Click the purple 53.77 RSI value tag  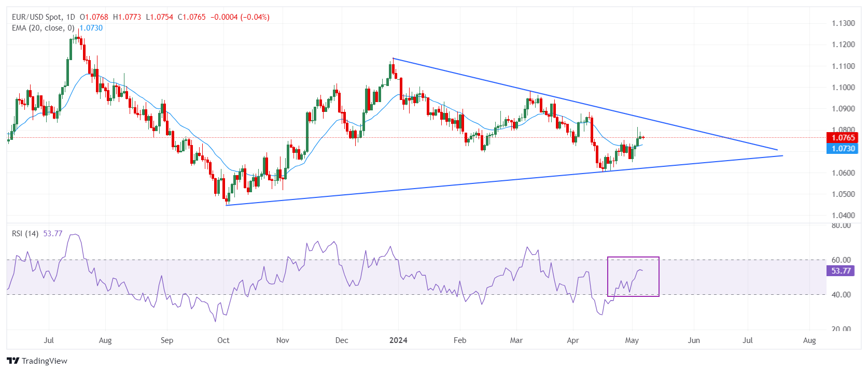pyautogui.click(x=841, y=271)
